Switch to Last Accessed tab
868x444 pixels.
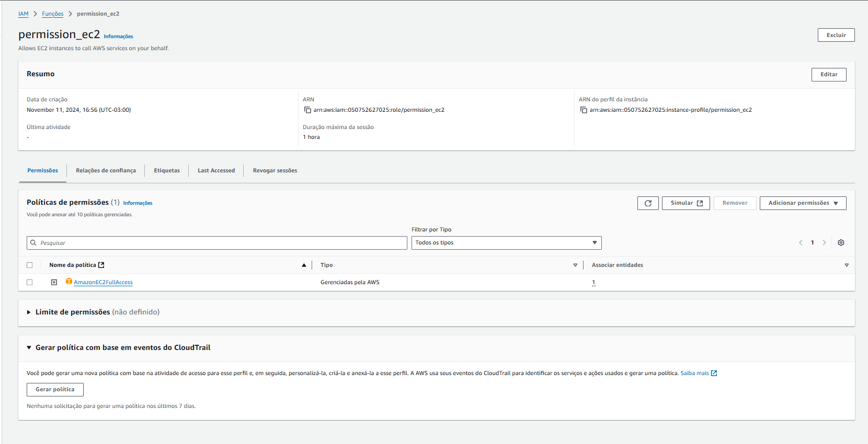pyautogui.click(x=216, y=171)
